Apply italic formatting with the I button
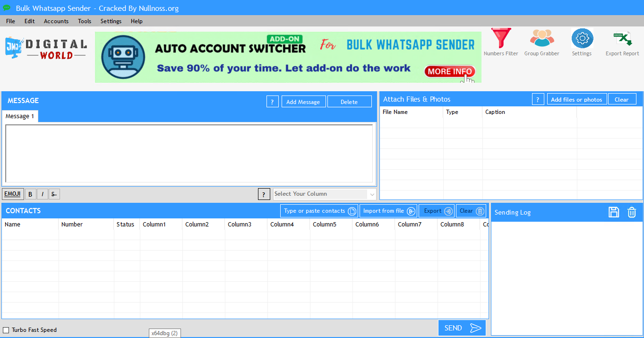This screenshot has height=338, width=644. [43, 194]
